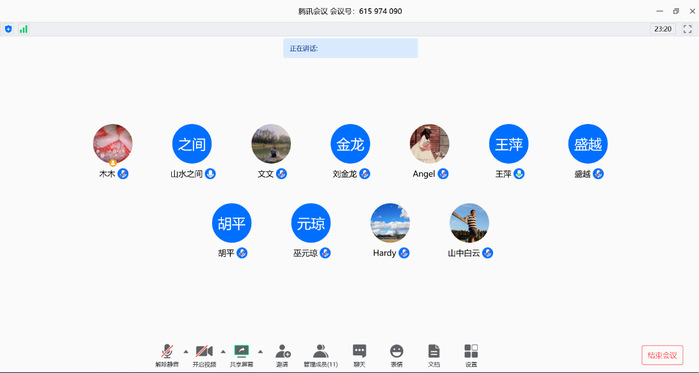699x373 pixels.
Task: Click the 23:20 meeting timer
Action: point(663,29)
